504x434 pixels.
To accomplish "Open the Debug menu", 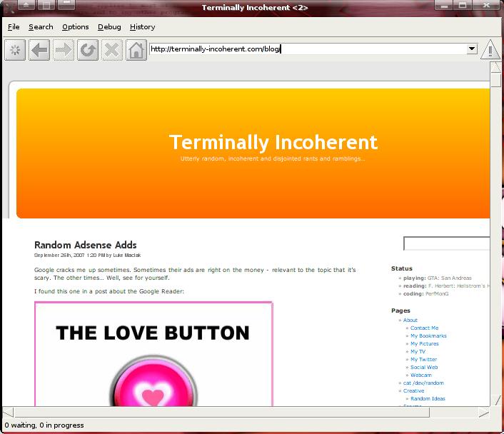I will point(109,27).
